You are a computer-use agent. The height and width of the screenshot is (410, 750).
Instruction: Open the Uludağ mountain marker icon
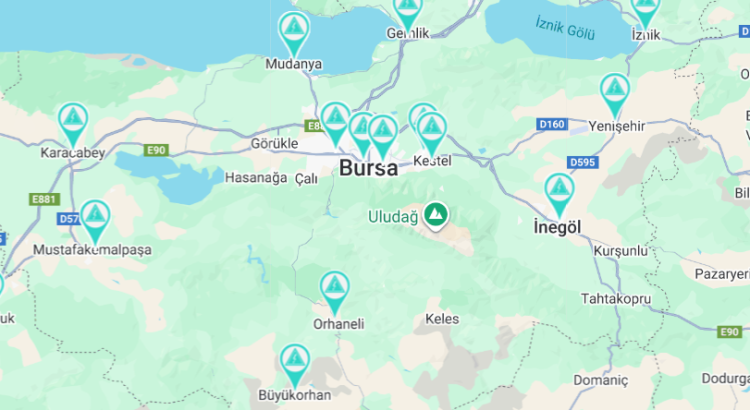point(435,216)
